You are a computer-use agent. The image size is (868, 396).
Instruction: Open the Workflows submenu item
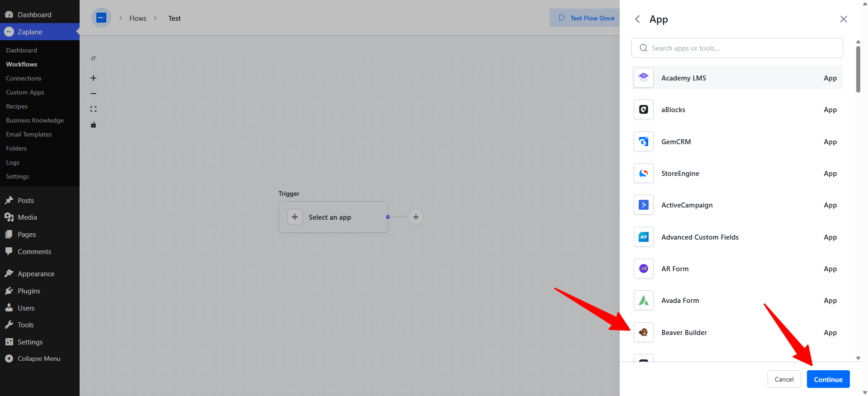coord(21,64)
